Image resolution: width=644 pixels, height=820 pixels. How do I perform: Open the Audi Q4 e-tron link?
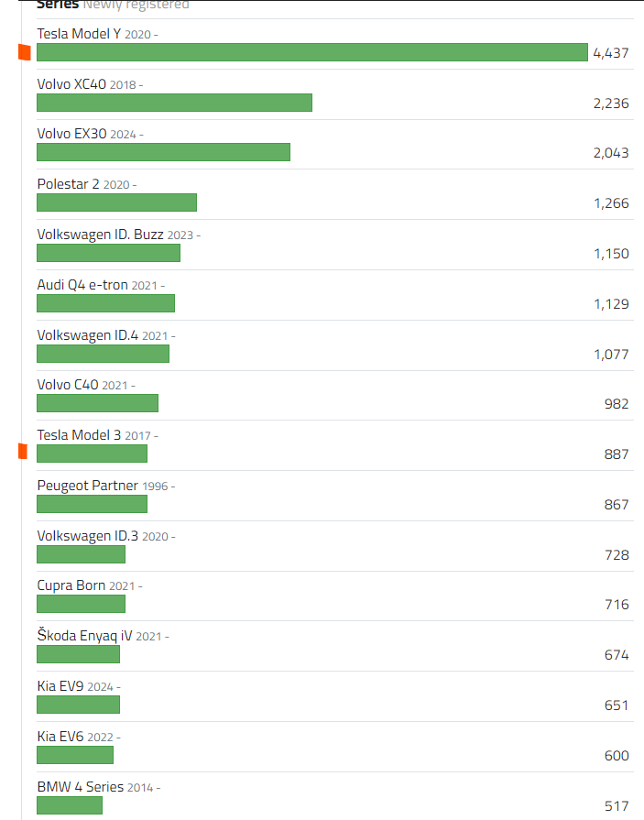point(82,285)
